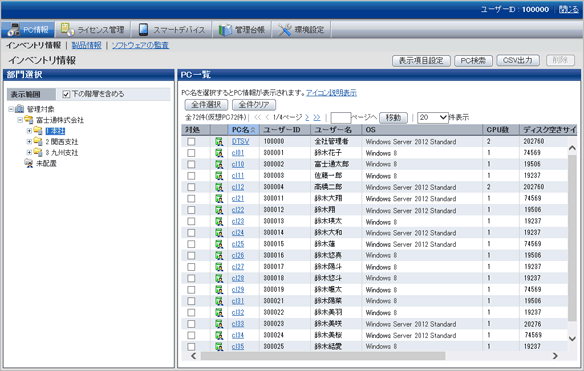Screen dimensions: 584x371
Task: Open the 20件表示 rows-per-page dropdown
Action: (433, 118)
